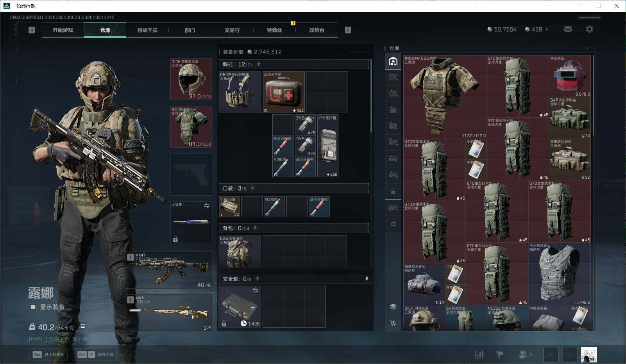
Task: Click the warehouse sort icon at sidebar bottom
Action: [393, 323]
